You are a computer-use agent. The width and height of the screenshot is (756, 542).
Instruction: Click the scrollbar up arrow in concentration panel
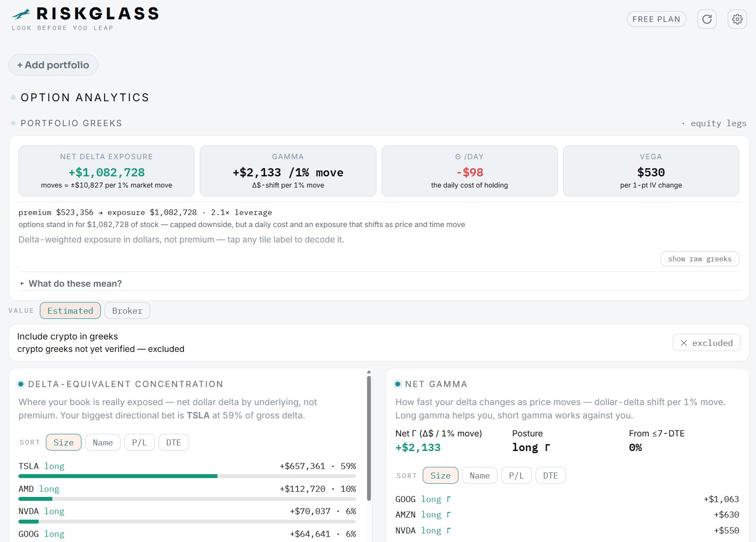[x=369, y=372]
